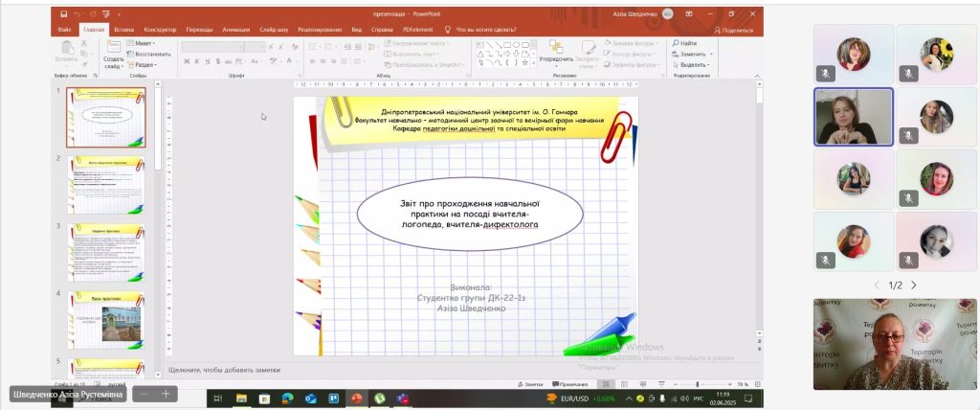Open Outlook from the taskbar
The width and height of the screenshot is (980, 410).
311,399
